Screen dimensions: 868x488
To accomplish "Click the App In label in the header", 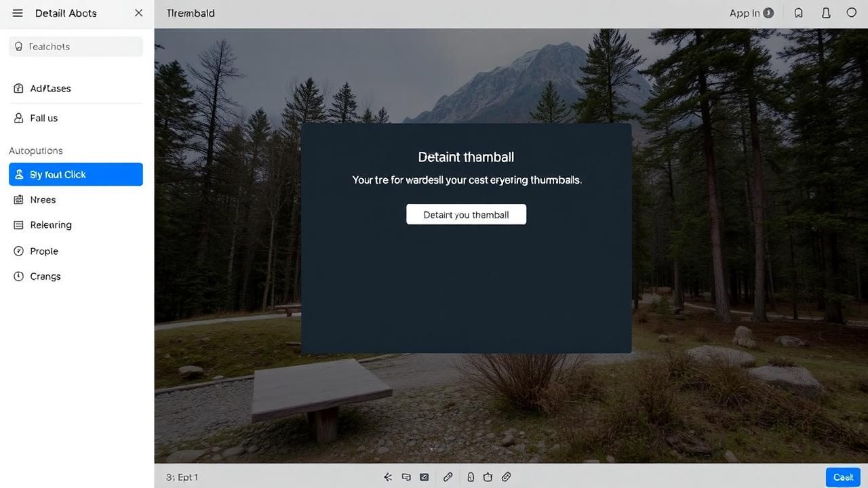I will 745,13.
